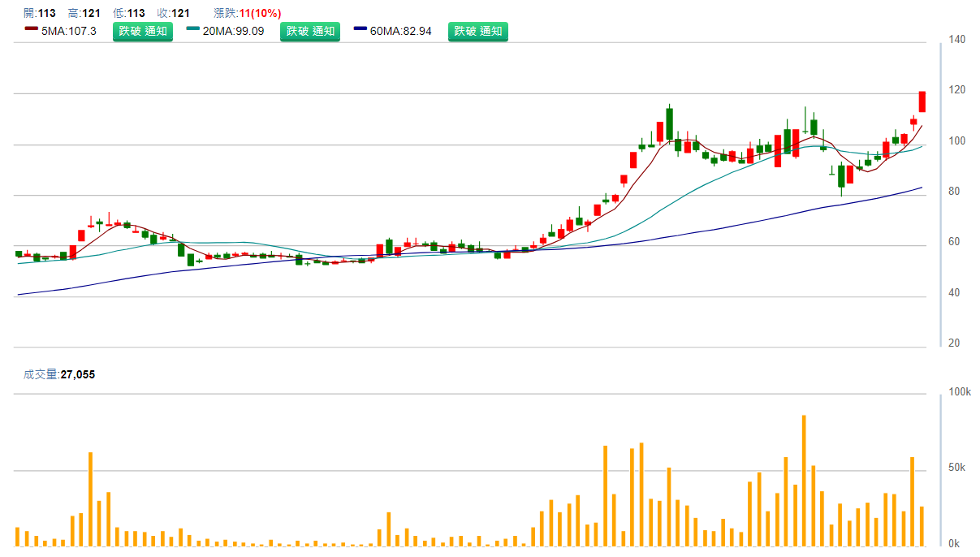The height and width of the screenshot is (557, 980).
Task: Click the navy 60MA legend swatch
Action: [x=361, y=29]
